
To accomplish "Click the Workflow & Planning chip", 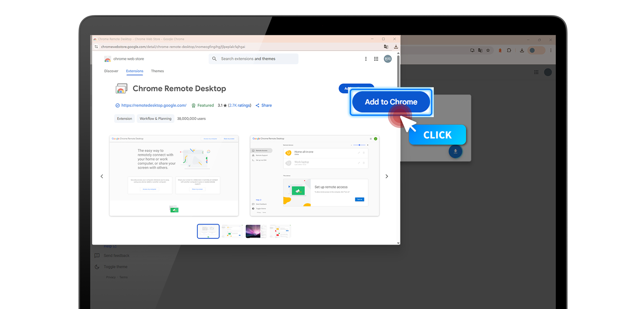I will tap(156, 119).
